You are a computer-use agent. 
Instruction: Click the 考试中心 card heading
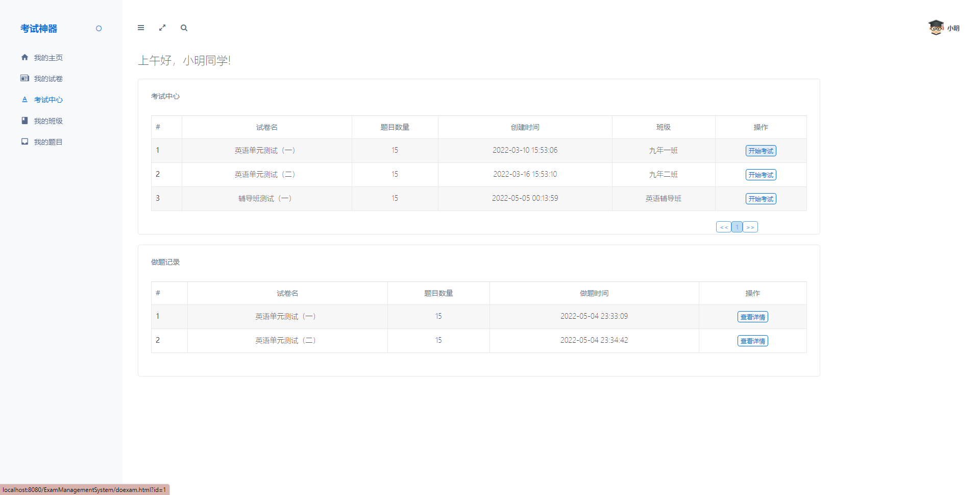pos(165,96)
